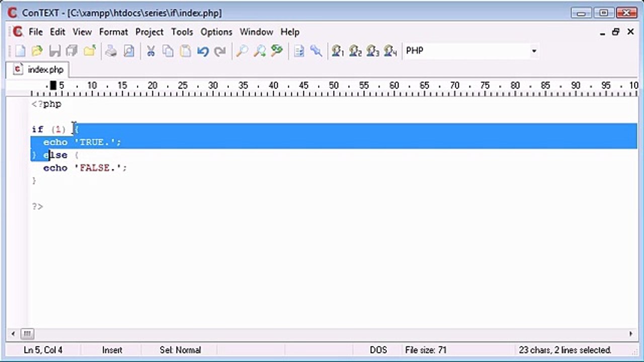Screen dimensions: 644x362
Task: Click horizontal scrollbar right arrow
Action: (x=631, y=333)
